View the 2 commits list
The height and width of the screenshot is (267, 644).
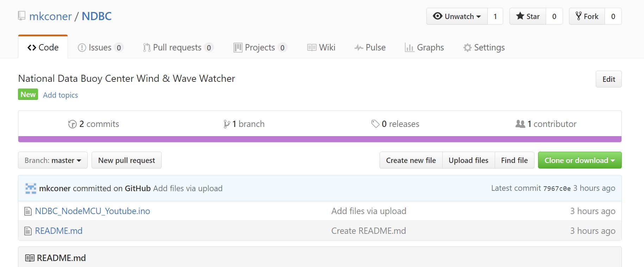(x=94, y=124)
